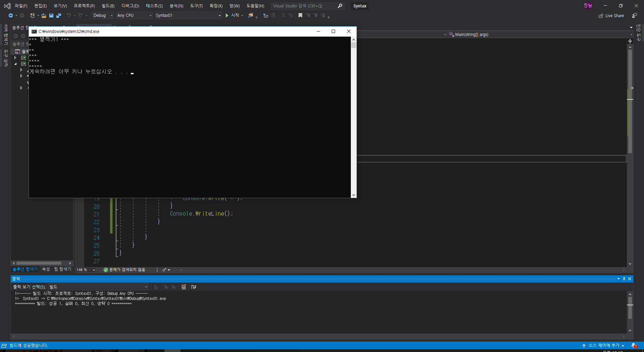Image resolution: width=644 pixels, height=352 pixels.
Task: Click the notifications bell in status bar
Action: pos(634,346)
